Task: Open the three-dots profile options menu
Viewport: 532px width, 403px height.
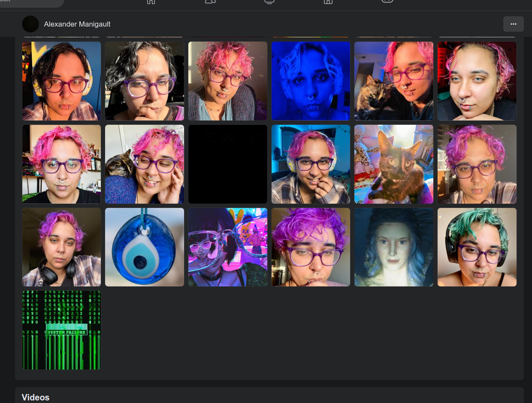Action: pyautogui.click(x=513, y=24)
